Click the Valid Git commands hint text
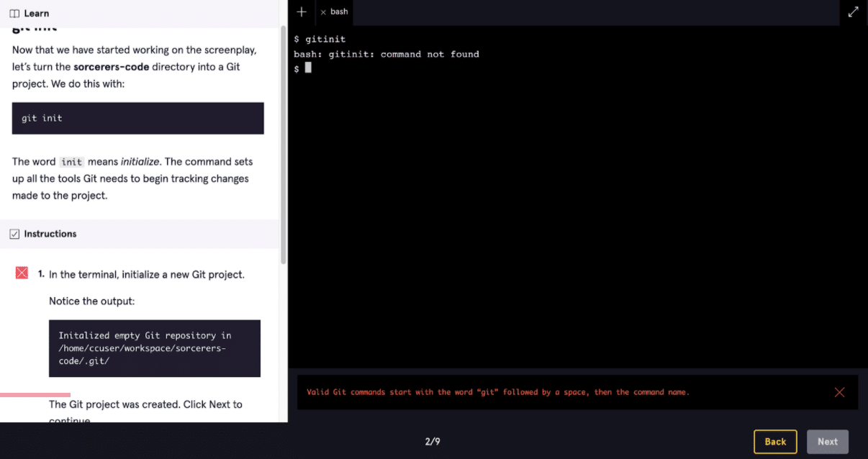 click(498, 392)
